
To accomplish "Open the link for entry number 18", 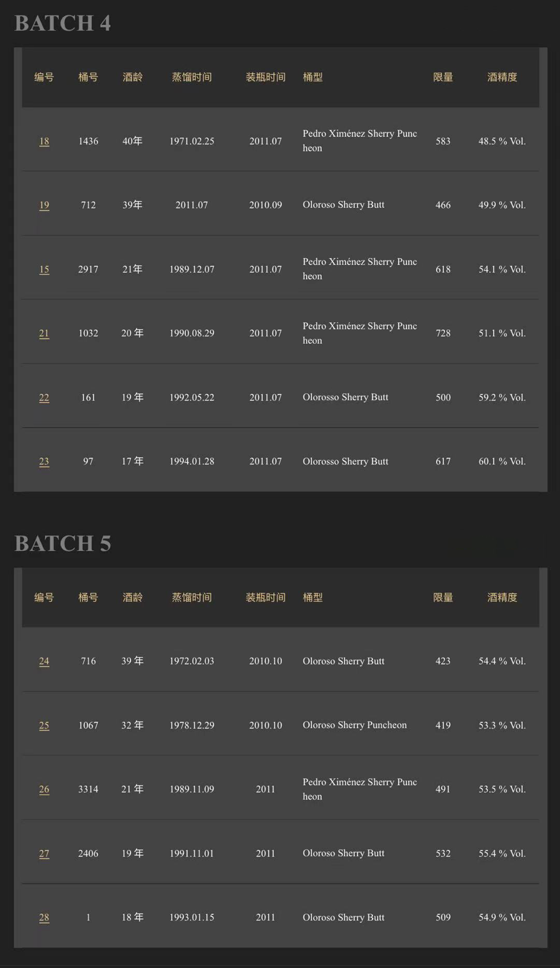I will (44, 141).
